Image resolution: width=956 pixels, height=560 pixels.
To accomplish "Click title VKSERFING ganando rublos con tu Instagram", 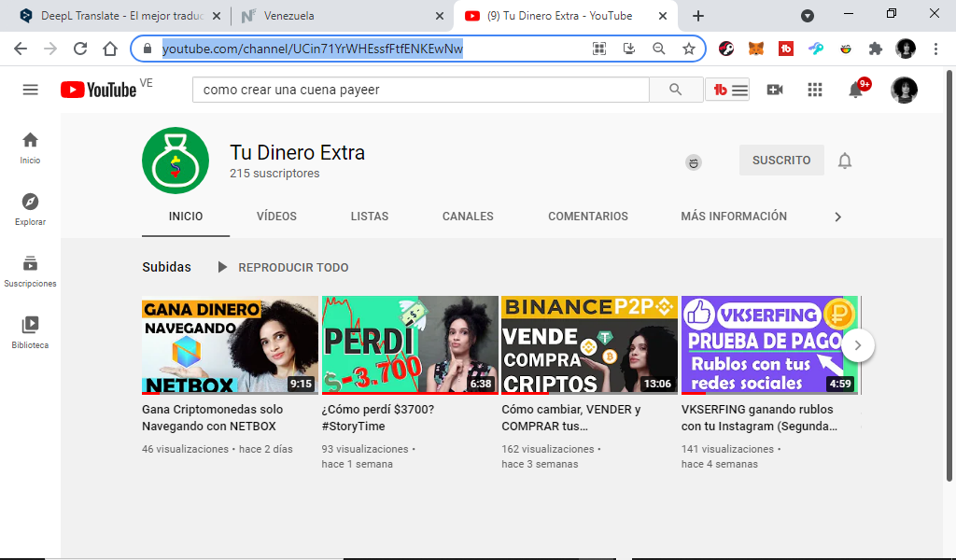I will pyautogui.click(x=759, y=417).
